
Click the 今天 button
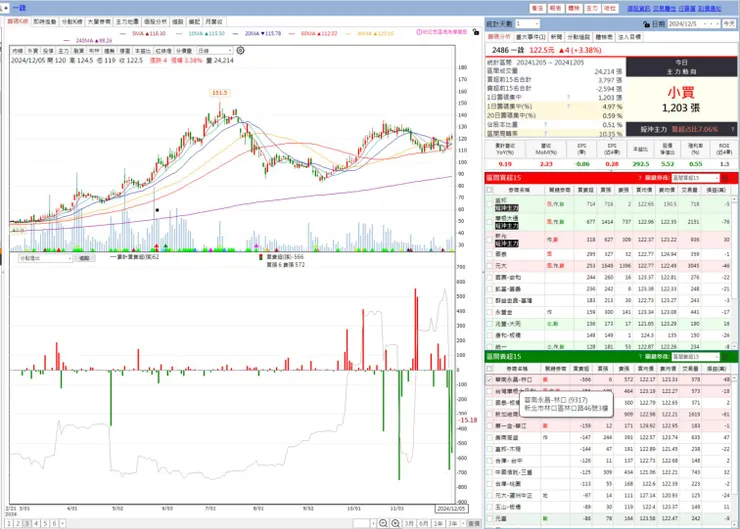(x=729, y=24)
